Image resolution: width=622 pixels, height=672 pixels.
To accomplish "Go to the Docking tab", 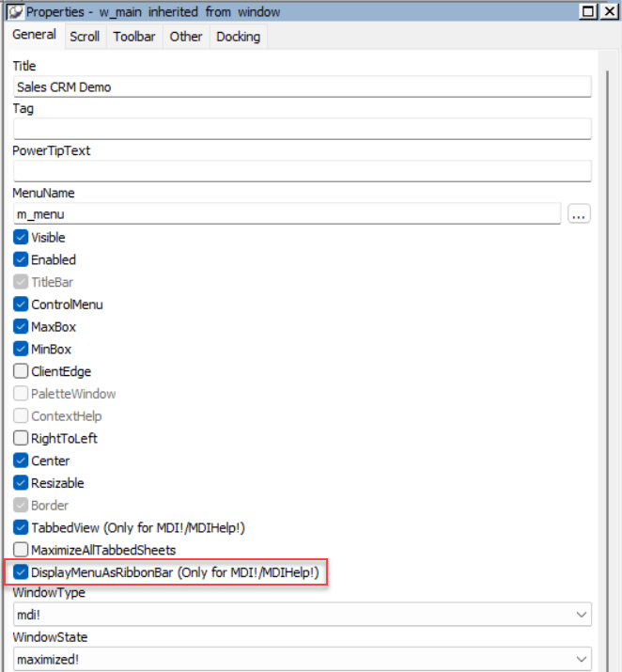I will [239, 37].
